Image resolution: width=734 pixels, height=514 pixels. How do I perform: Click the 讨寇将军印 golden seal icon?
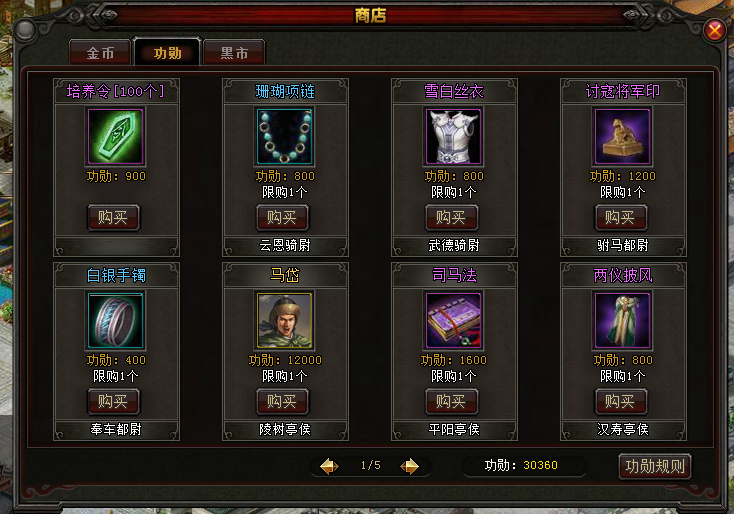623,136
